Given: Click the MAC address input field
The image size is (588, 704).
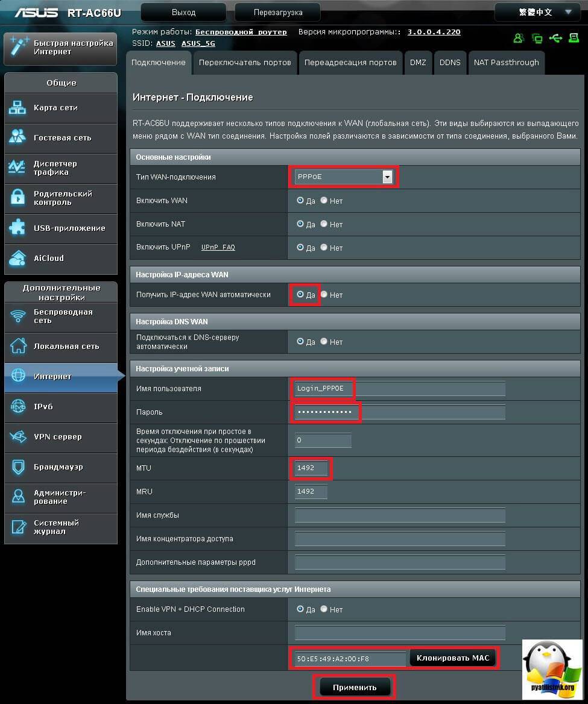Looking at the screenshot, I should click(x=350, y=659).
